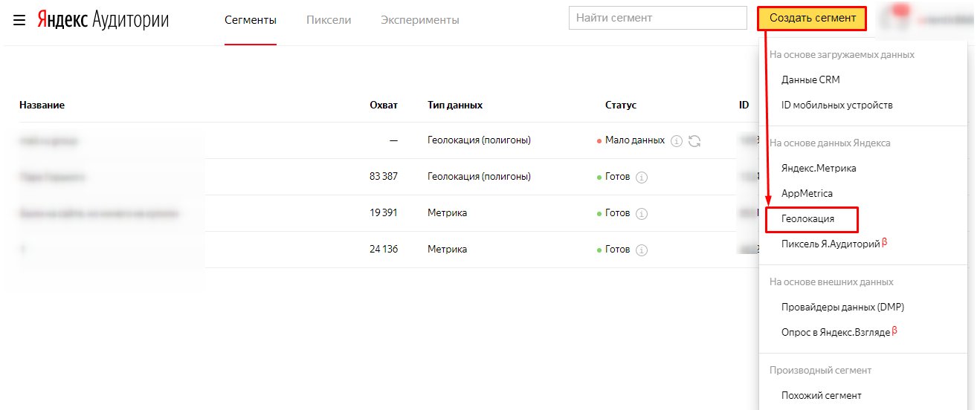Click the Яндекс Аудитории logo
Viewport: 980px width, 410px height.
coord(103,20)
